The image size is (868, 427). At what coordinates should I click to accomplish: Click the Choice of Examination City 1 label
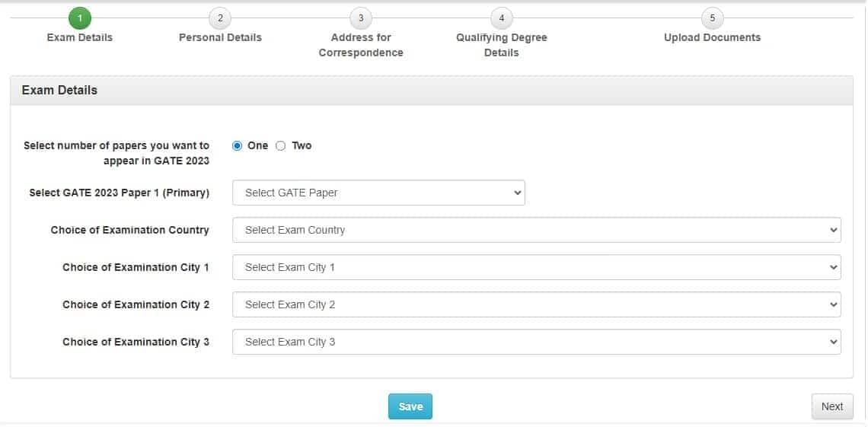(136, 267)
